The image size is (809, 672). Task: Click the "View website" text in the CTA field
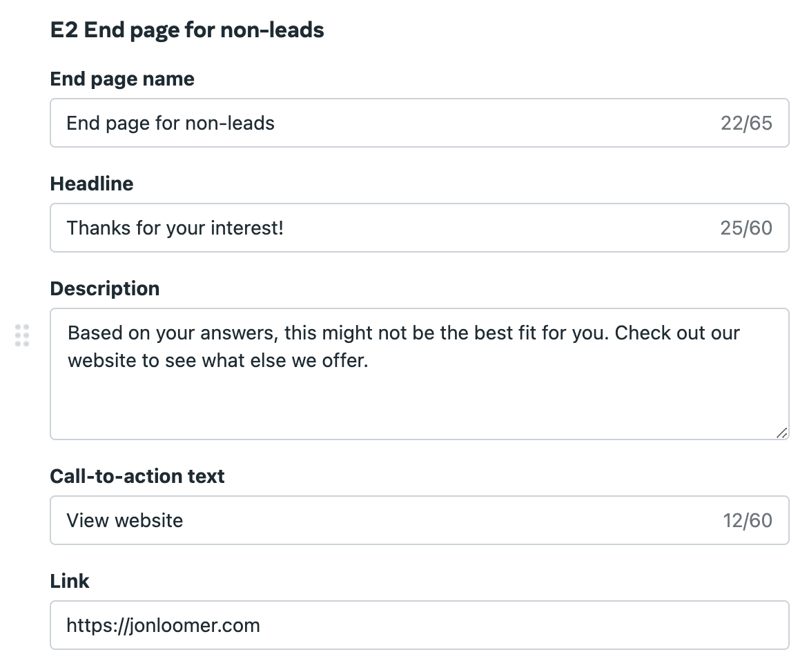(125, 520)
